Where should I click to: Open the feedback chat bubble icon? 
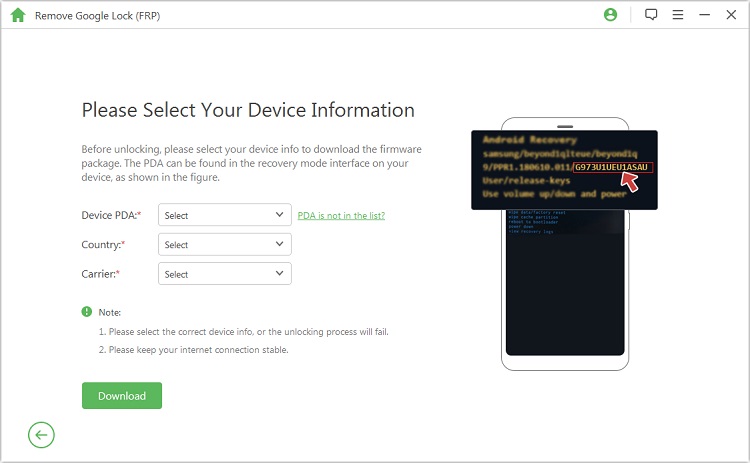point(651,15)
